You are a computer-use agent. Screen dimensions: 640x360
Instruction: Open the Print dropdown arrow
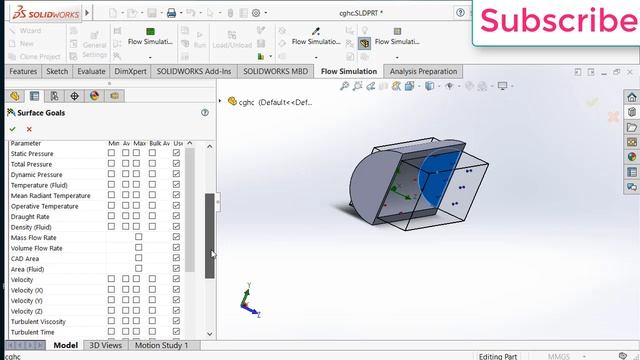[181, 13]
